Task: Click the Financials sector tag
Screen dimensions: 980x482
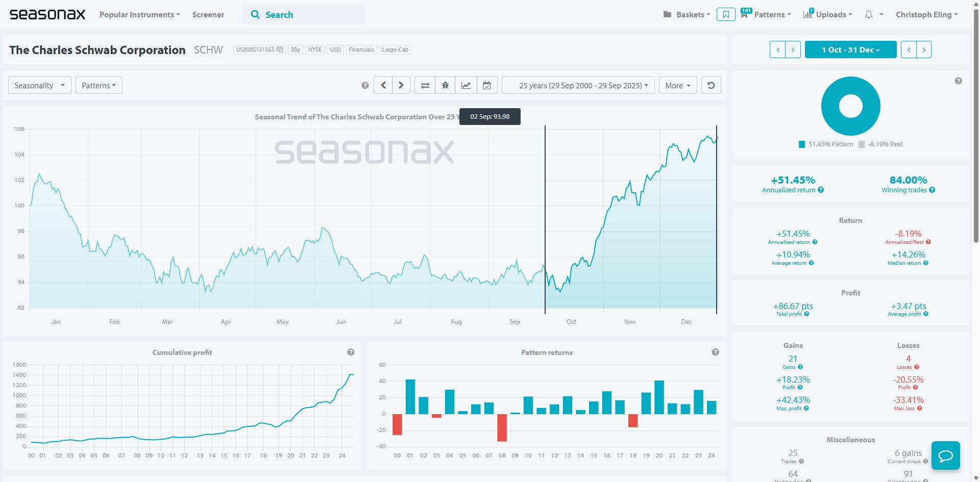Action: click(361, 50)
